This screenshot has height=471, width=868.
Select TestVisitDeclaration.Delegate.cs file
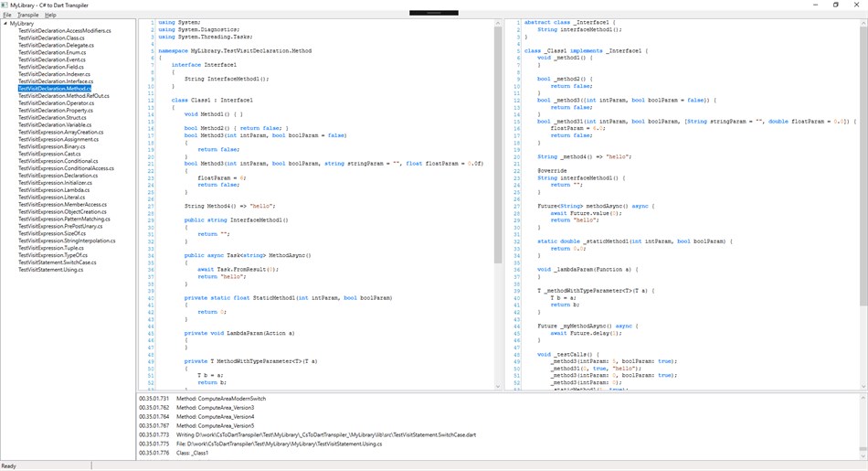[56, 46]
